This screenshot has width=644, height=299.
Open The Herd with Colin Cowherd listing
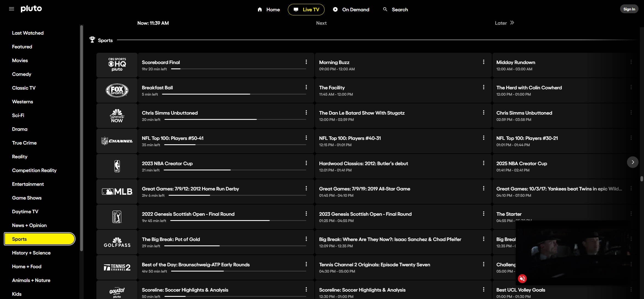566,90
